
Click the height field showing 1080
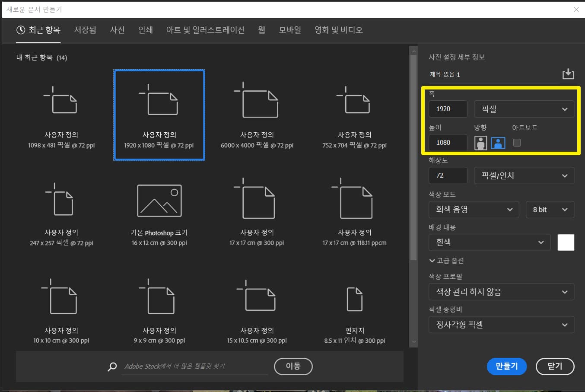(x=448, y=143)
